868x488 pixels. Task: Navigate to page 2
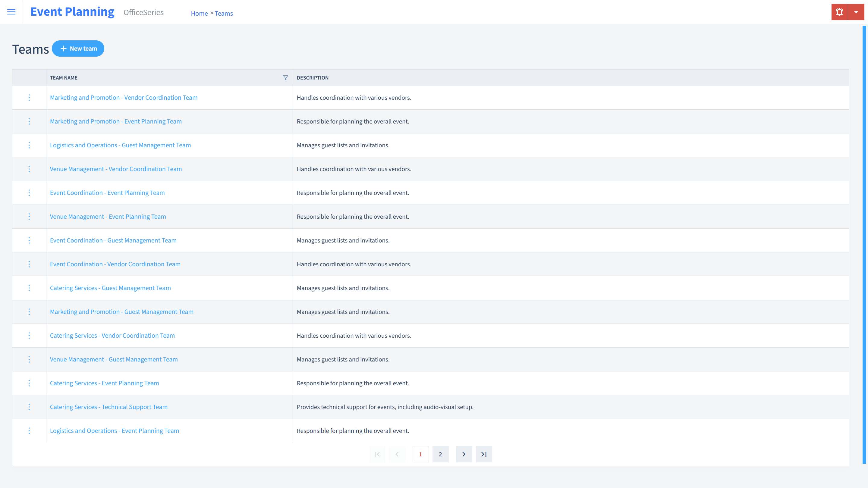click(x=441, y=454)
